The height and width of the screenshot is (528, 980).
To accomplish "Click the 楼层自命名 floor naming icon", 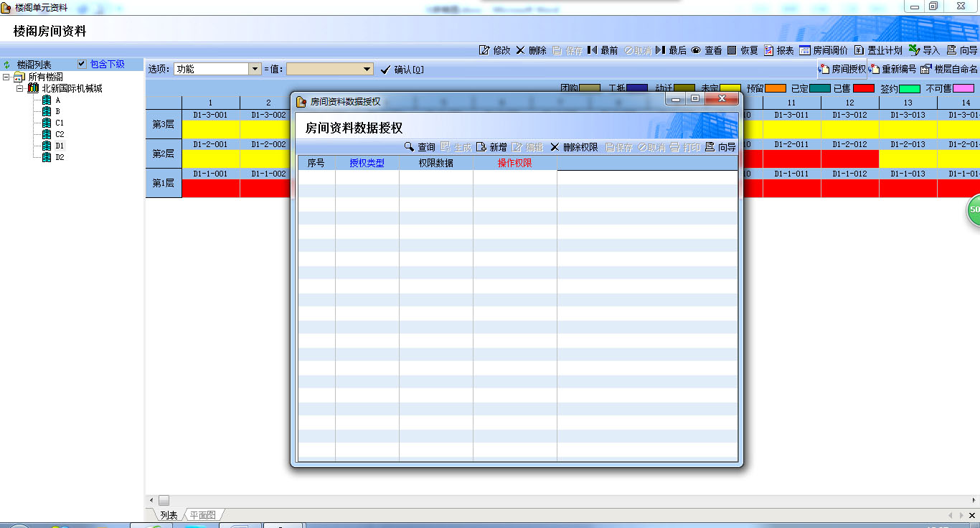I will coord(926,70).
